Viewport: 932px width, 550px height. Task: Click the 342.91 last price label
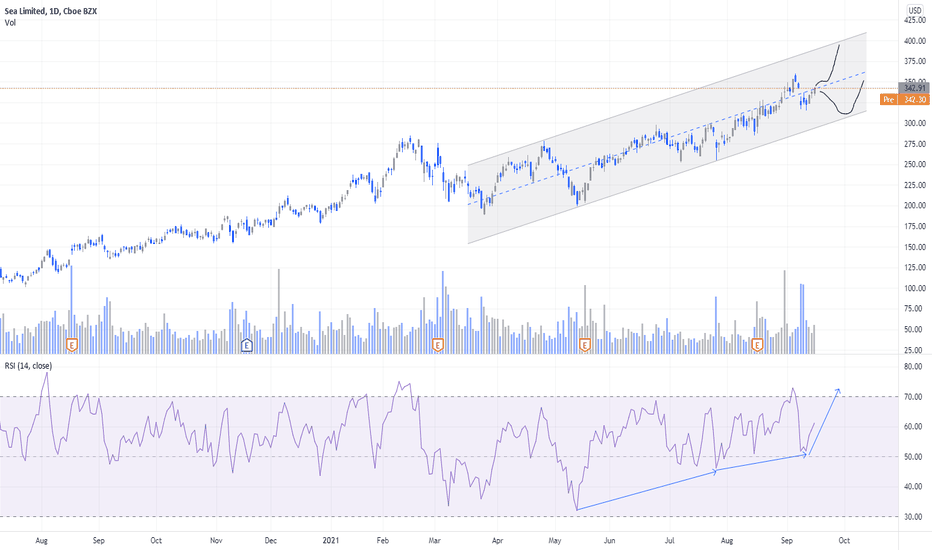point(915,88)
